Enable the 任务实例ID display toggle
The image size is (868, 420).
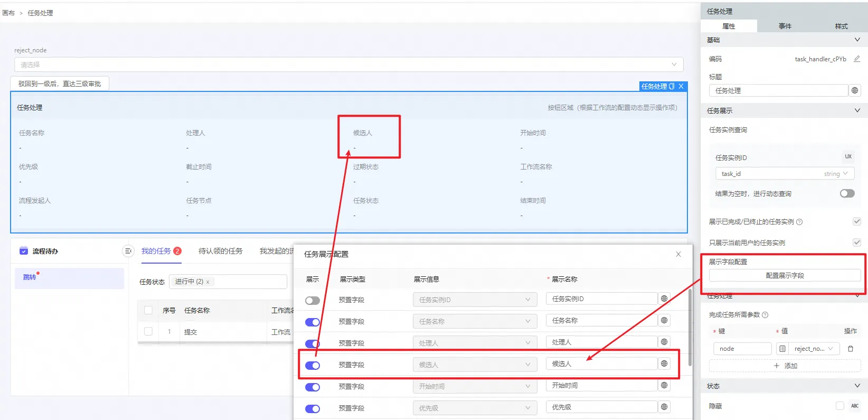tap(313, 300)
